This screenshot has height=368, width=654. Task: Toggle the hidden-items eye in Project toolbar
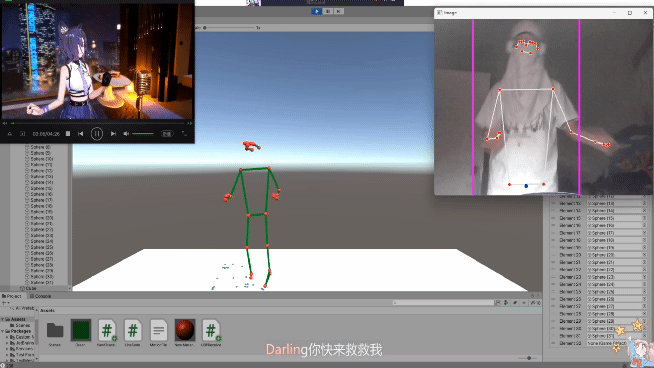(535, 302)
